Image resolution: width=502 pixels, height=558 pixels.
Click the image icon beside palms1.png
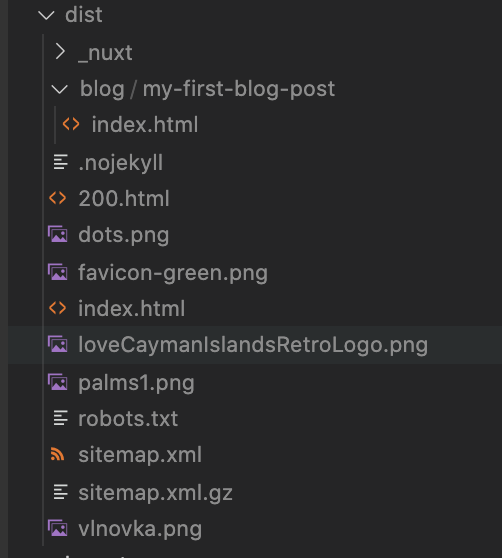[58, 382]
